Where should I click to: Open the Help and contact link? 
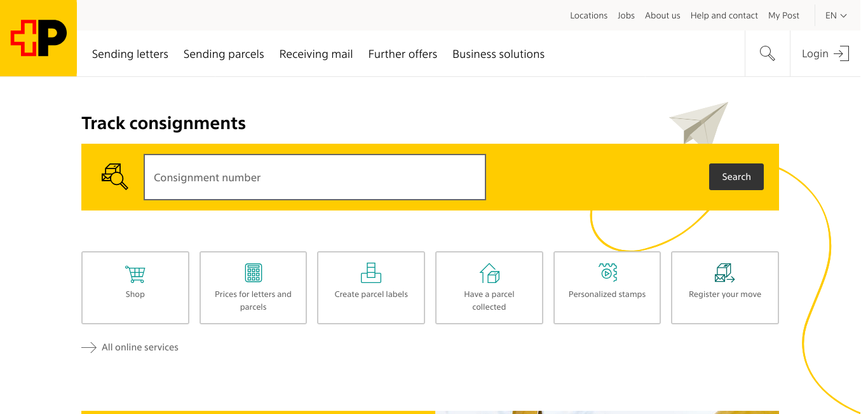click(724, 15)
